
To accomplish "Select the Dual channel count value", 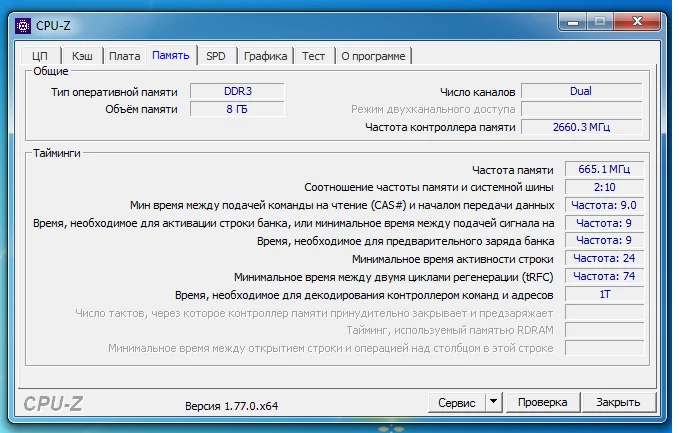I will (581, 91).
